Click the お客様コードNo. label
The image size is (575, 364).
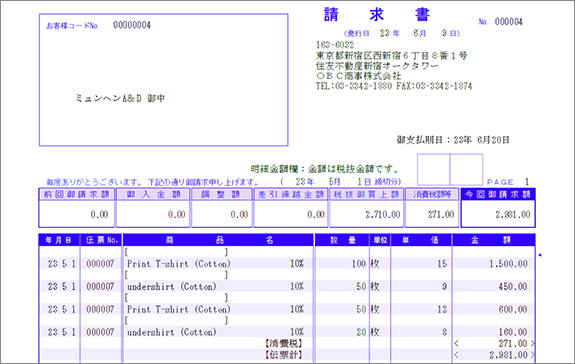click(x=73, y=26)
